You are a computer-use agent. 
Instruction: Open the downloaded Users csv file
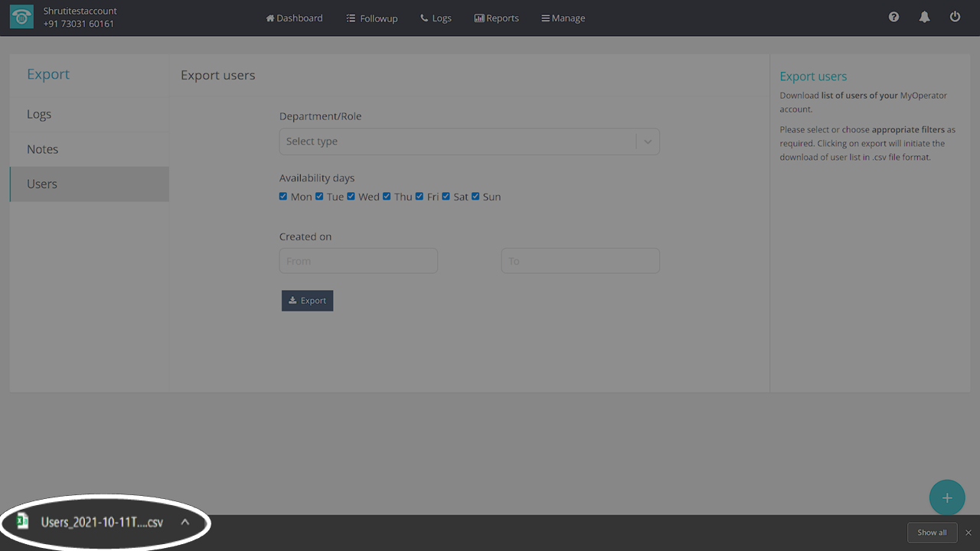pos(92,523)
